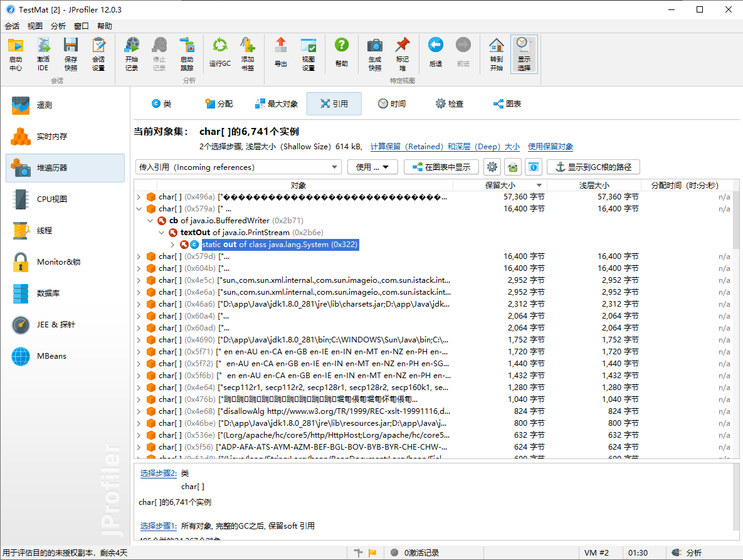Image resolution: width=743 pixels, height=560 pixels.
Task: Click the status bar flag icon
Action: [x=372, y=552]
